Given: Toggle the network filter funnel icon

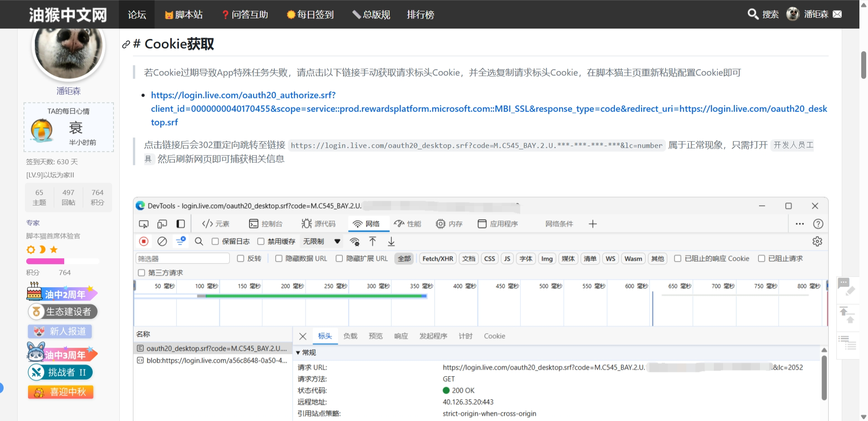Looking at the screenshot, I should pyautogui.click(x=181, y=241).
